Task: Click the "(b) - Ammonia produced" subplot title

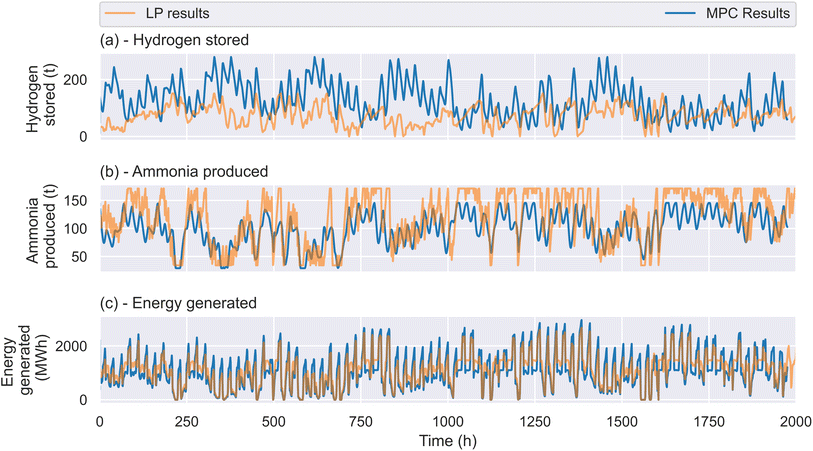Action: point(184,172)
